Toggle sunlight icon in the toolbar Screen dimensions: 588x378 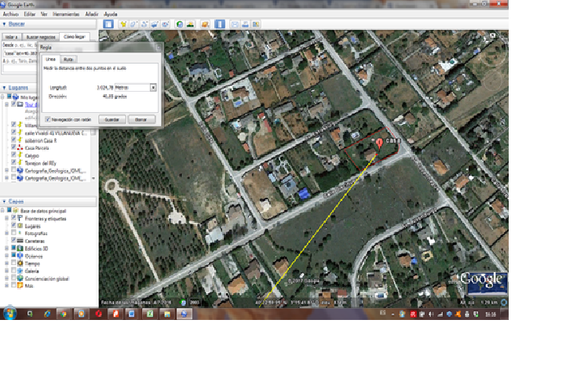click(x=191, y=24)
